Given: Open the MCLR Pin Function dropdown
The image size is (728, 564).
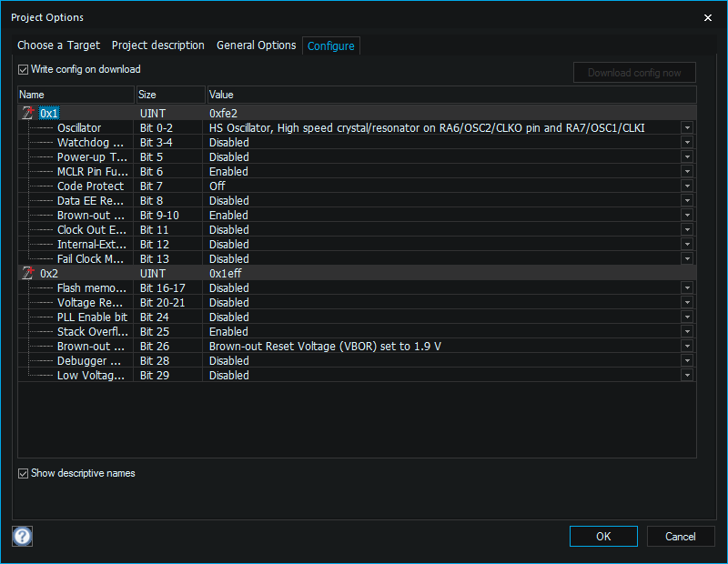Looking at the screenshot, I should 688,171.
